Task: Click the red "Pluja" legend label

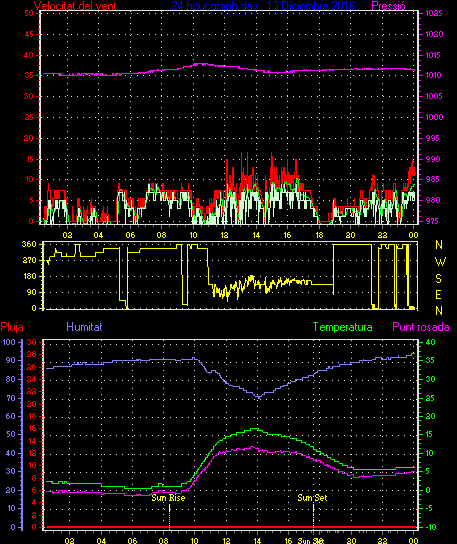Action: click(x=12, y=327)
